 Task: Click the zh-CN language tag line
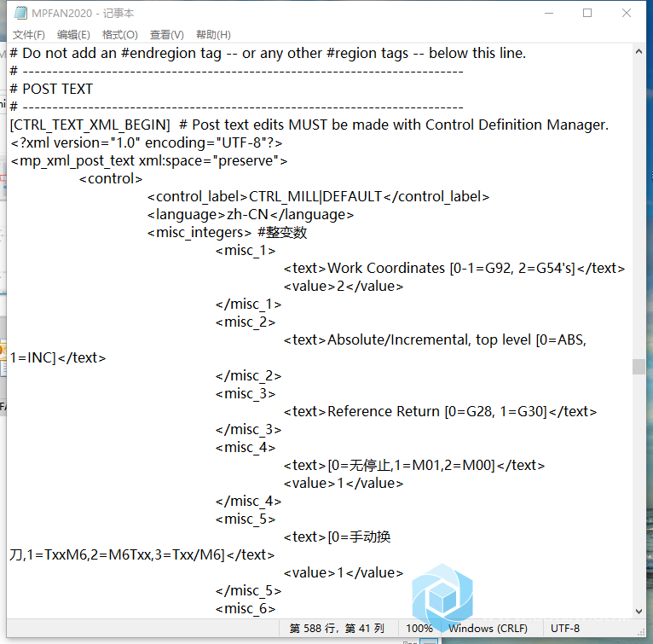tap(251, 214)
